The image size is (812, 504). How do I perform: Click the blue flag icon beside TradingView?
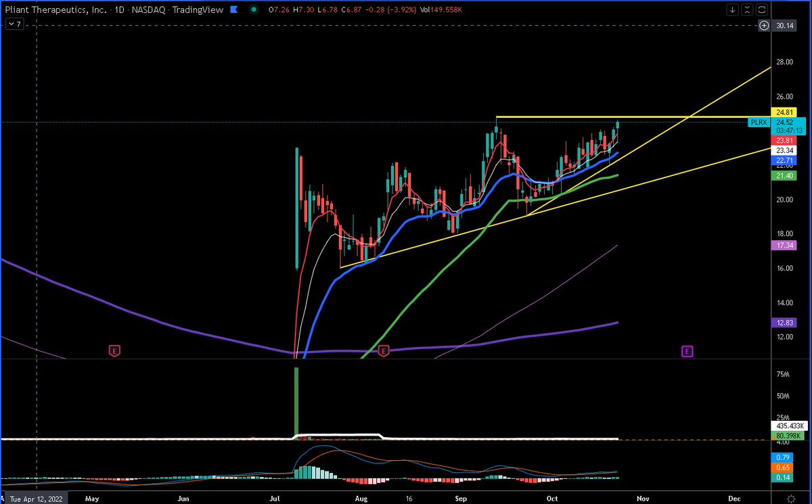pos(233,9)
